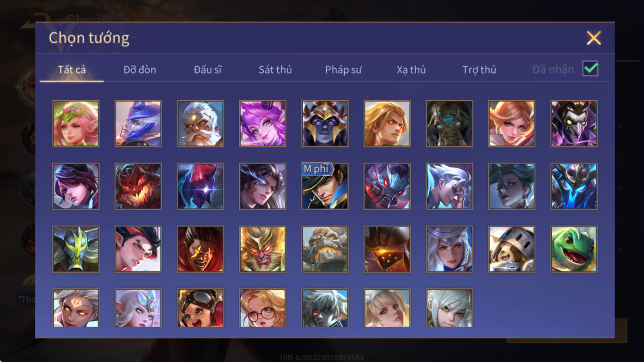Image resolution: width=644 pixels, height=362 pixels.
Task: Pick the bear in knight helmet hero
Action: (x=511, y=249)
